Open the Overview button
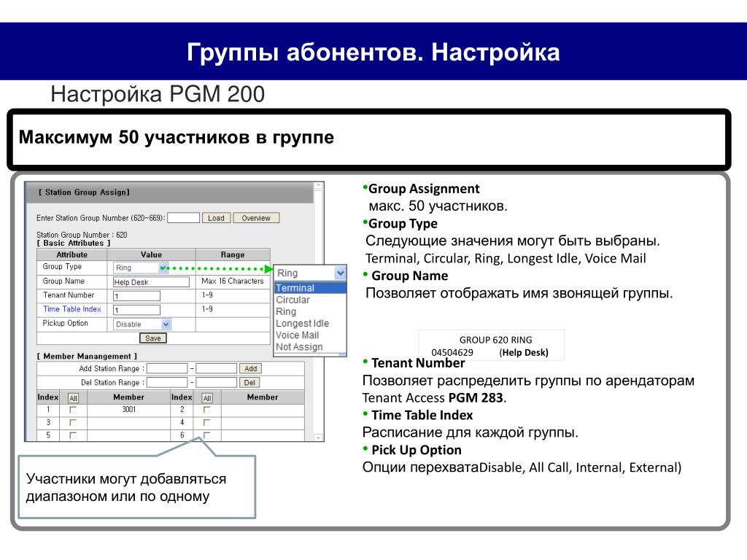 (x=256, y=218)
